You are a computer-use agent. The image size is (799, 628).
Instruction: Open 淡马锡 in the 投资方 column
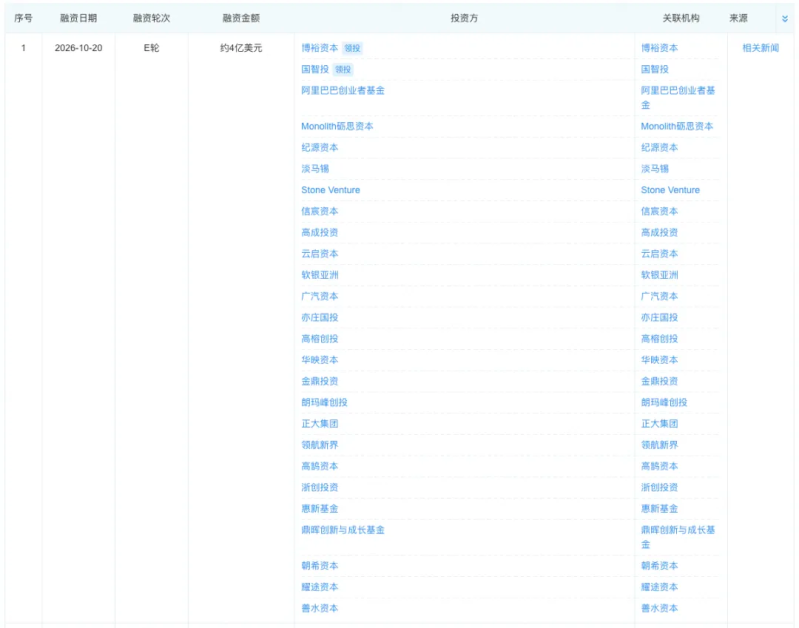(315, 169)
